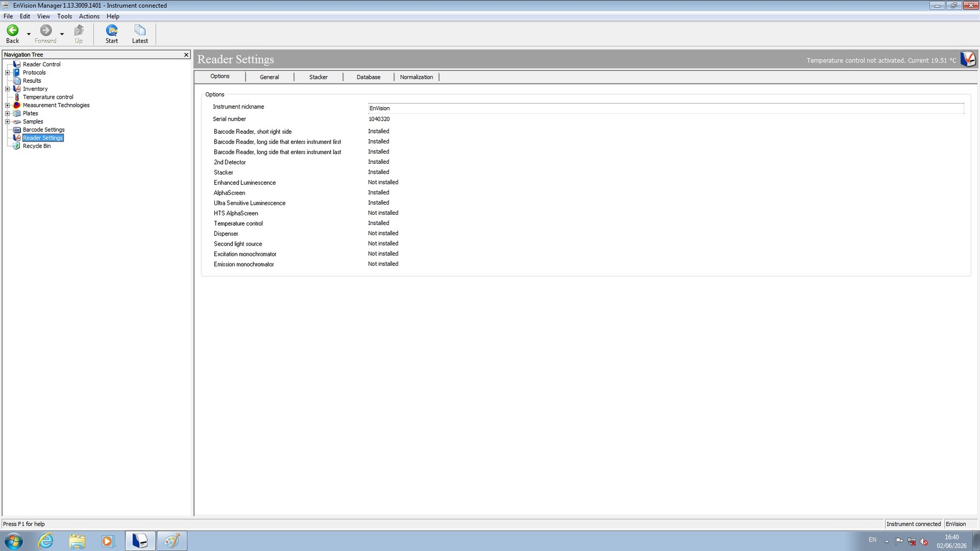Select the Measurement Technologies icon
This screenshot has height=551, width=980.
[16, 105]
